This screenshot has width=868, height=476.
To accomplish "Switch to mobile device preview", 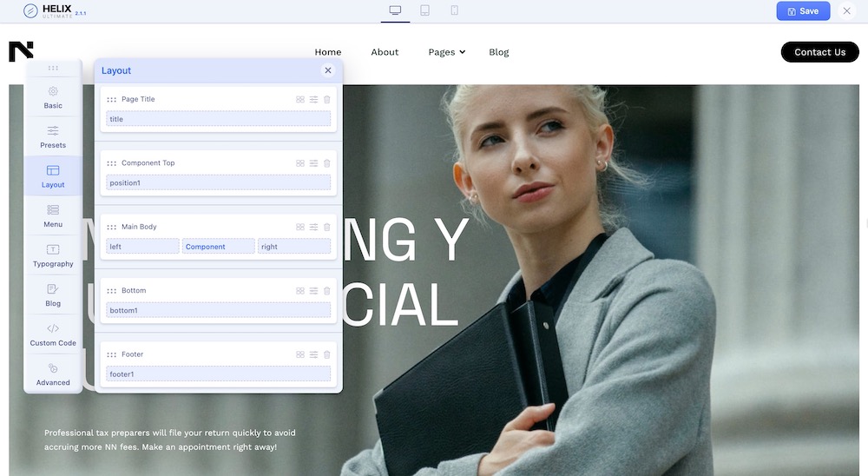I will (x=455, y=10).
